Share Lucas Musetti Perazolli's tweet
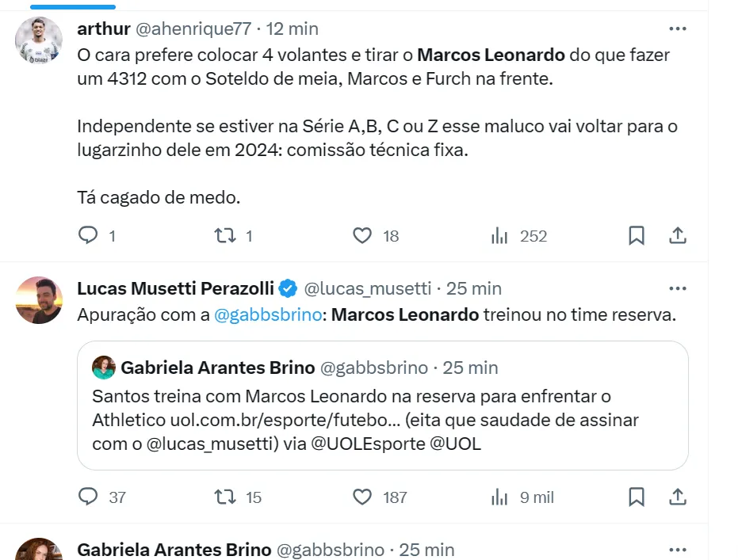738x560 pixels. coord(678,497)
